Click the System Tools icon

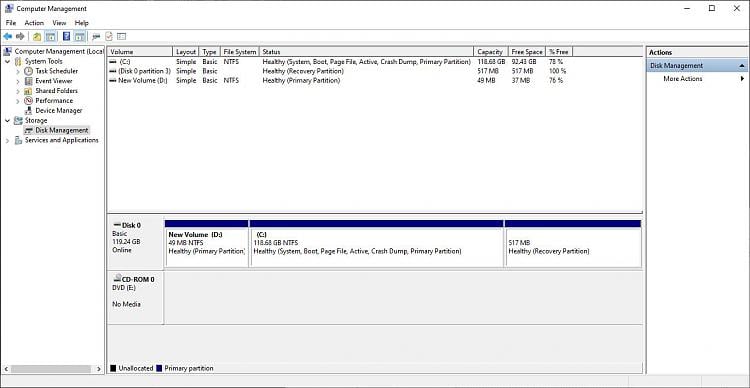click(18, 61)
